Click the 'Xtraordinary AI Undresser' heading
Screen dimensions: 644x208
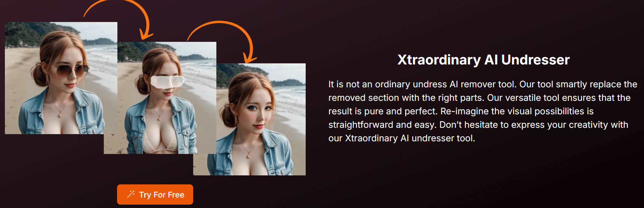(483, 60)
